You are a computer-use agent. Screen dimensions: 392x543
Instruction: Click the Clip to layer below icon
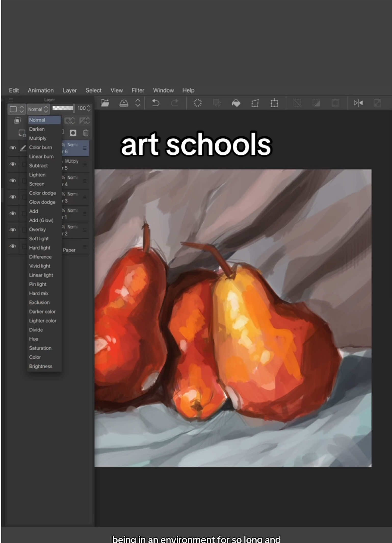[17, 120]
